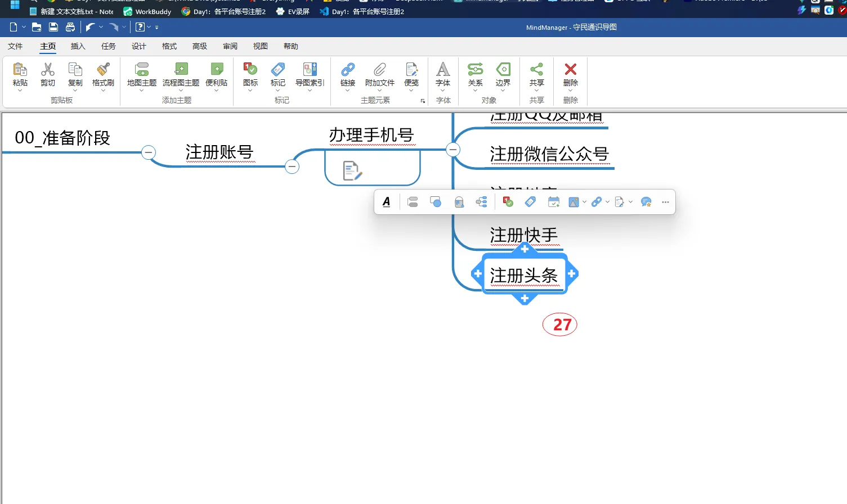Click the comment bubble icon in floating toolbar
This screenshot has width=847, height=504.
coord(646,202)
